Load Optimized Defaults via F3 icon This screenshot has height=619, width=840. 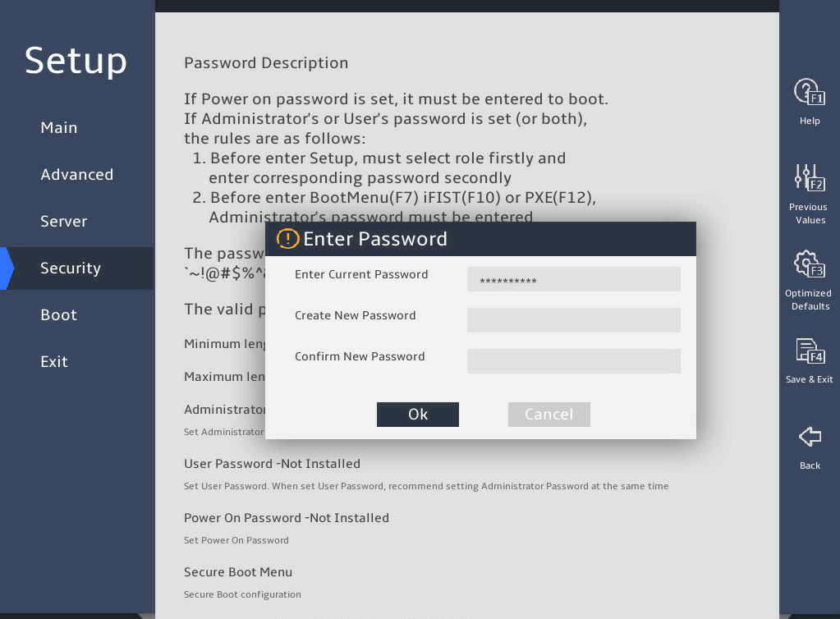tap(810, 264)
